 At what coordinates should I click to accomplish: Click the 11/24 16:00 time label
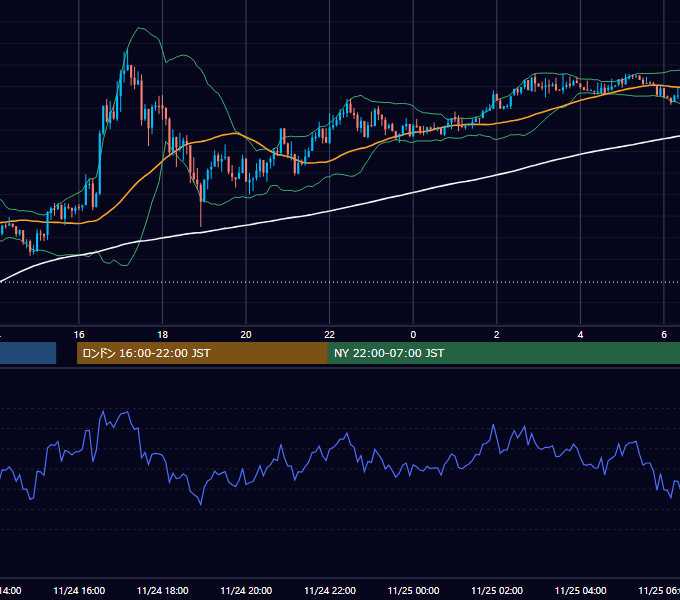point(79,590)
